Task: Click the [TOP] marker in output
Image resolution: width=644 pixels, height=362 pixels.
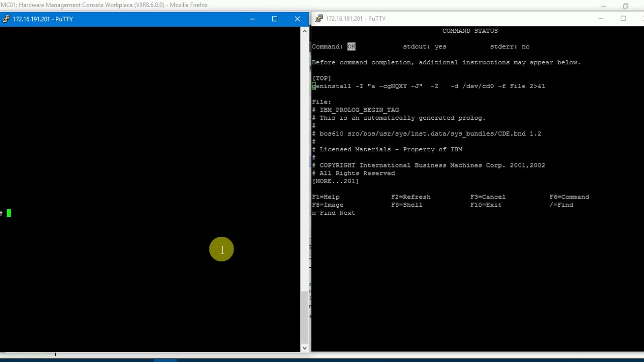Action: click(x=321, y=78)
